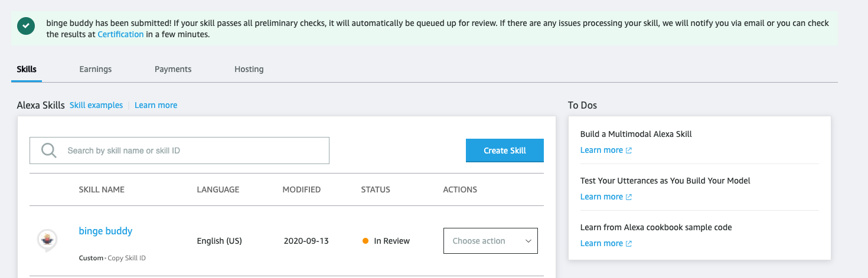Viewport: 868px width, 278px height.
Task: Click the binge buddy skill icon
Action: tap(47, 240)
